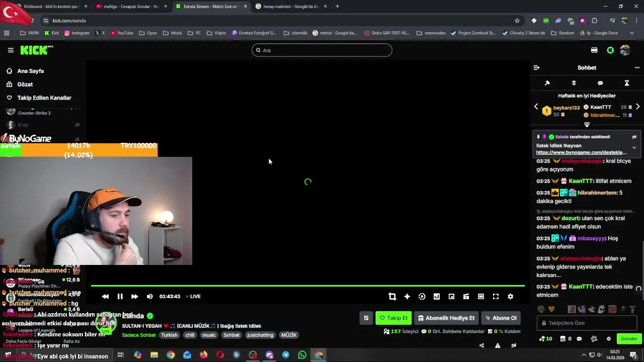This screenshot has height=362, width=644.
Task: Switch to the maNga - Cevapsız Sorular tab
Action: (x=131, y=7)
